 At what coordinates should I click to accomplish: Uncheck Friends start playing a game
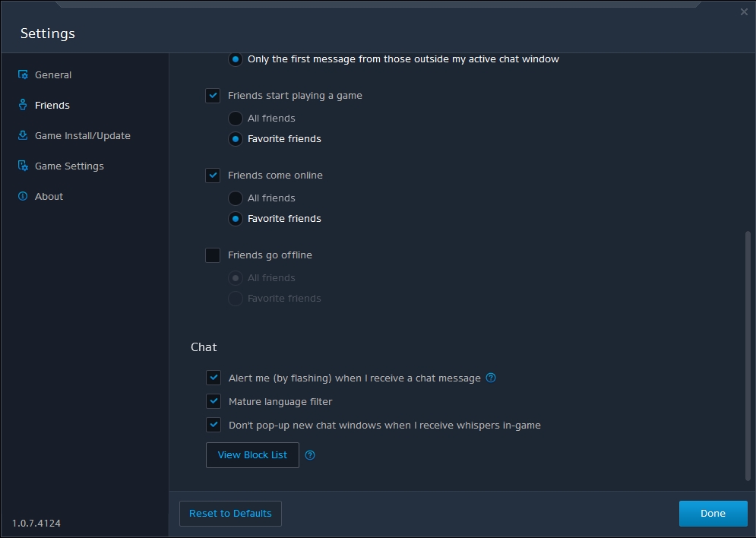pyautogui.click(x=213, y=96)
